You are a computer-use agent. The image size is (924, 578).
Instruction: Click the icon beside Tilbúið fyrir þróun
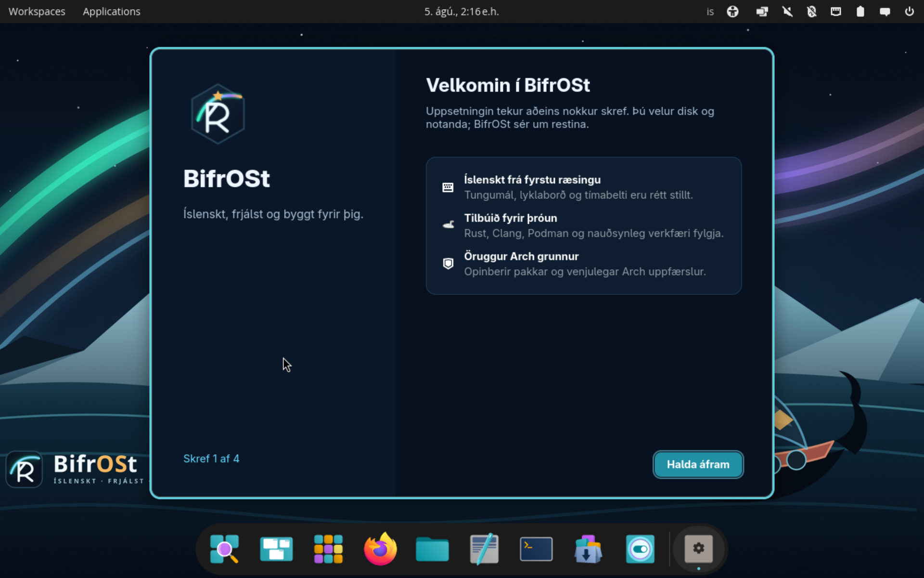448,225
